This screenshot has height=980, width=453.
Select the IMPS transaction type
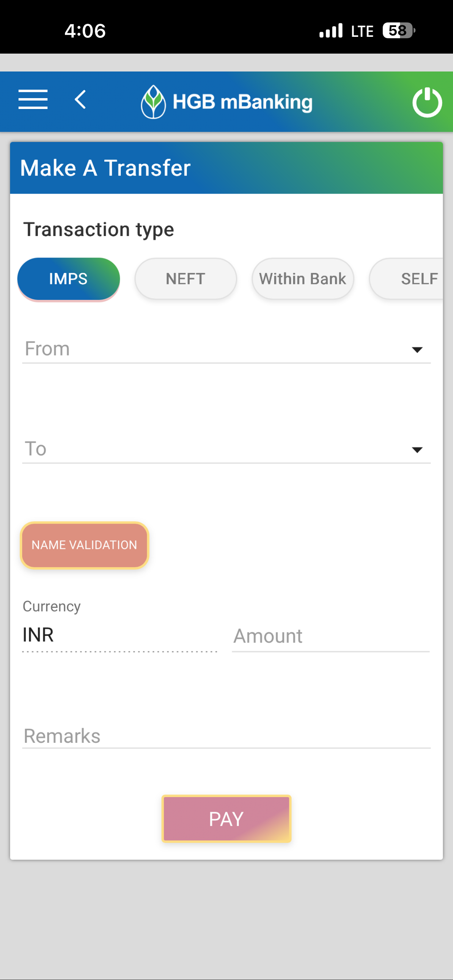[69, 279]
